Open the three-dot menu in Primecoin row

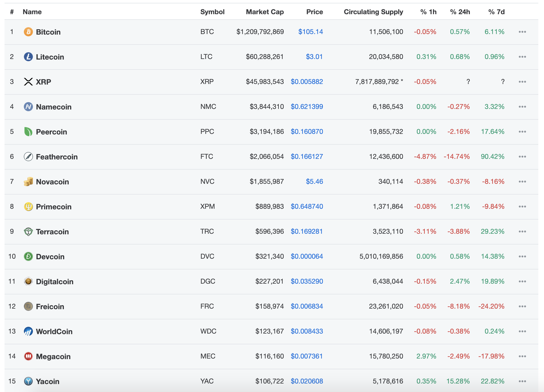(x=522, y=206)
